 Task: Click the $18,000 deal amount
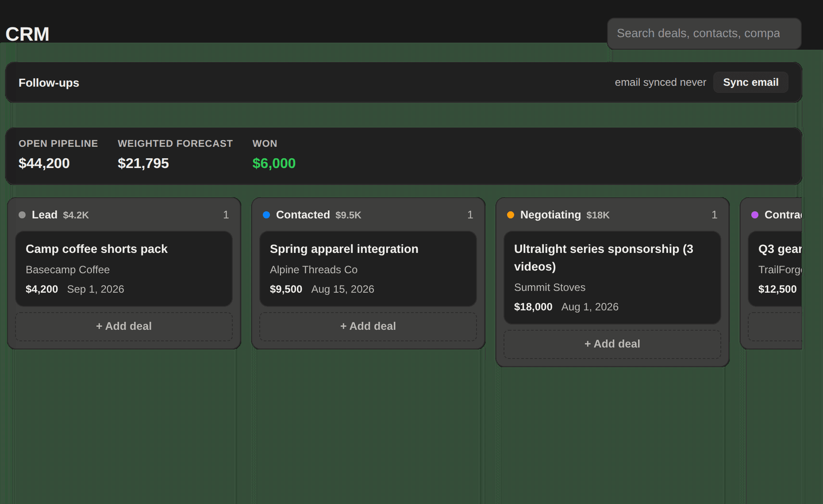[533, 307]
